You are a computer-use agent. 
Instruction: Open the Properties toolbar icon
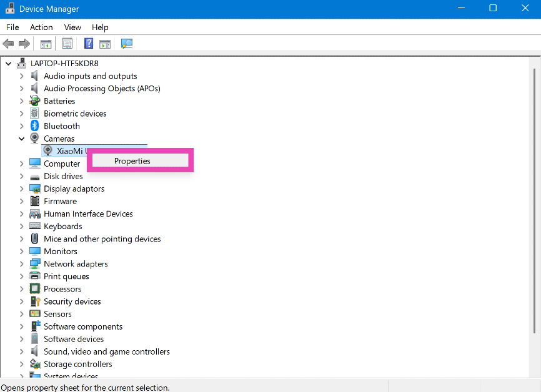pyautogui.click(x=67, y=44)
